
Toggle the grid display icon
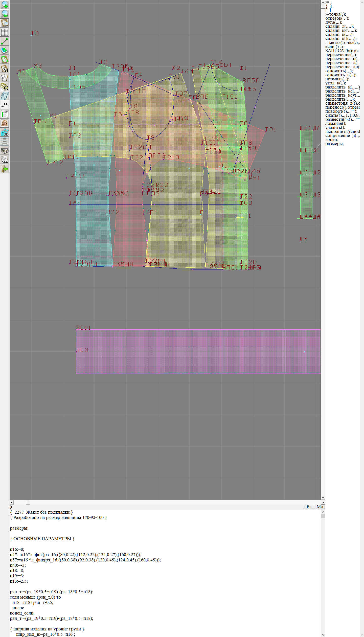point(5,32)
